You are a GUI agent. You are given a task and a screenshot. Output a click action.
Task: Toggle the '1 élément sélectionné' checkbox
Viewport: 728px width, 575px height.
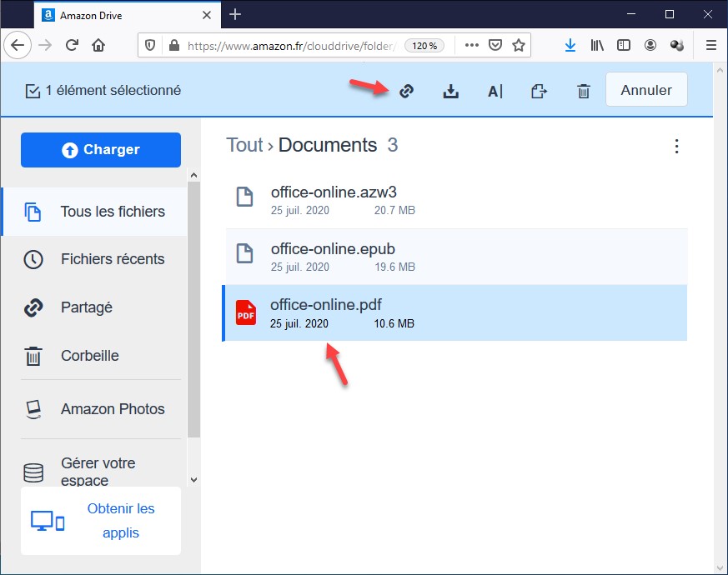tap(33, 91)
